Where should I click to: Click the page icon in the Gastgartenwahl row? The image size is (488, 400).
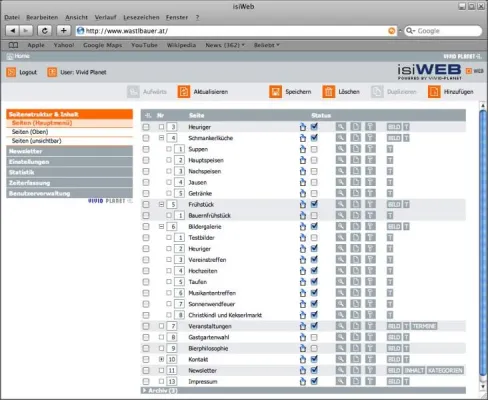(356, 337)
